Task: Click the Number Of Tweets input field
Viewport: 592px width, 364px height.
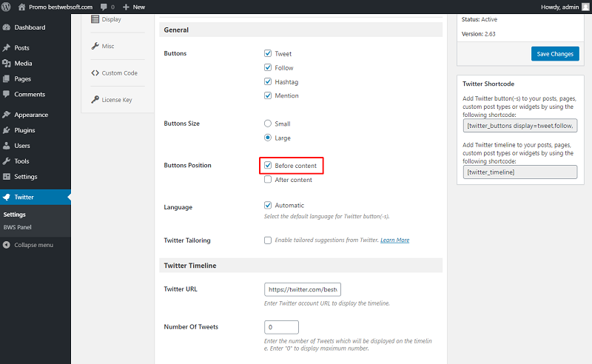Action: [281, 327]
